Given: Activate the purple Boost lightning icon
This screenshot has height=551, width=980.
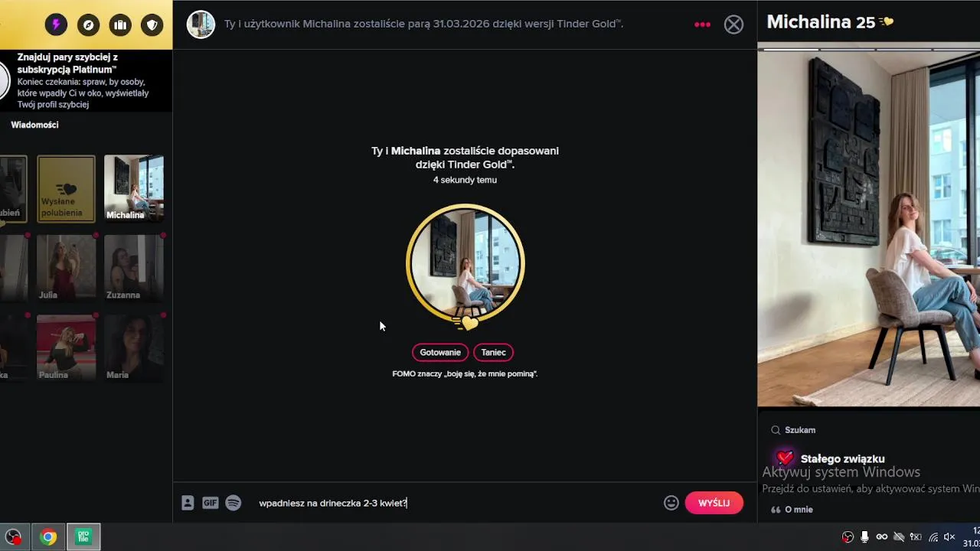Looking at the screenshot, I should point(56,24).
